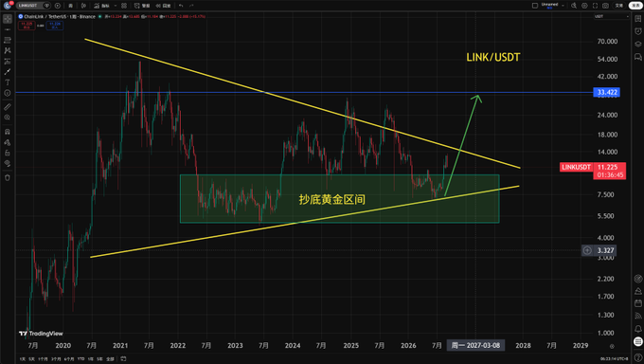Open the emoji and icons tool

[8, 93]
